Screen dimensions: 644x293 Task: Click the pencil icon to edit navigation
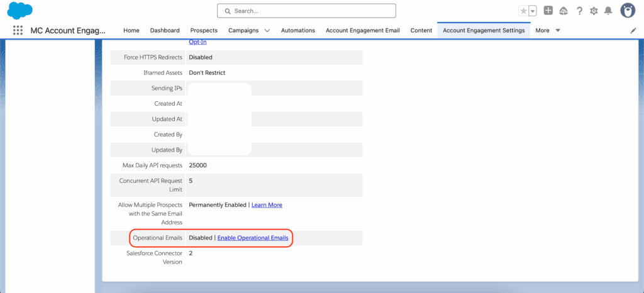click(633, 31)
